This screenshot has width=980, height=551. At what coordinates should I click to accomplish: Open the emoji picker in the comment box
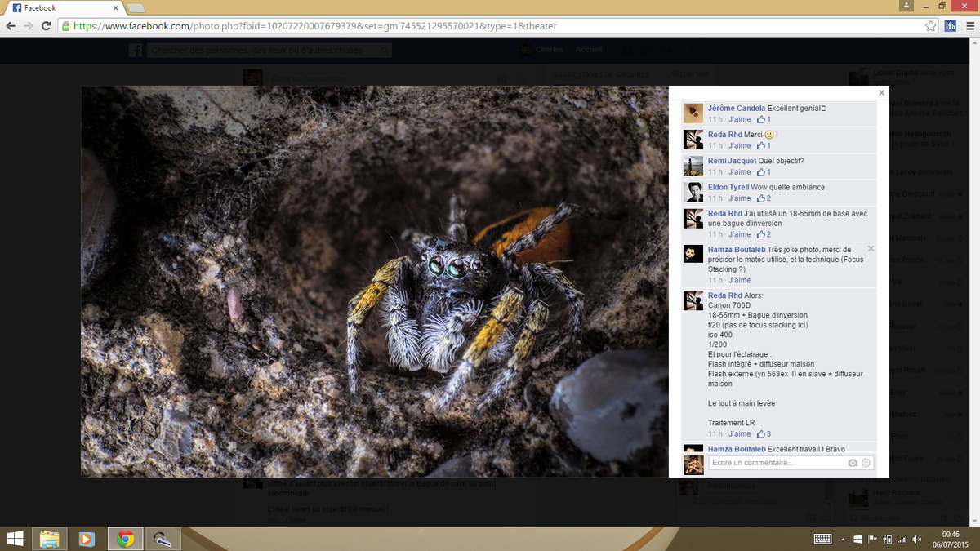point(866,463)
